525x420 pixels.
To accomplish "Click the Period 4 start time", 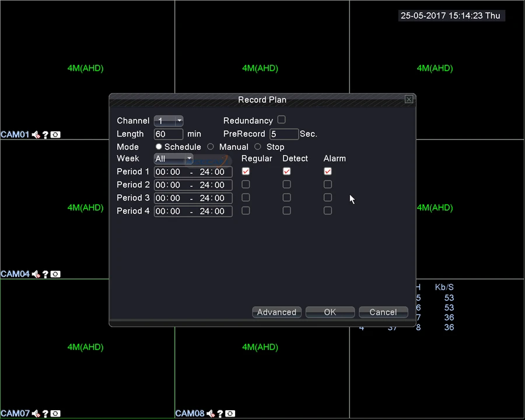I will 168,211.
